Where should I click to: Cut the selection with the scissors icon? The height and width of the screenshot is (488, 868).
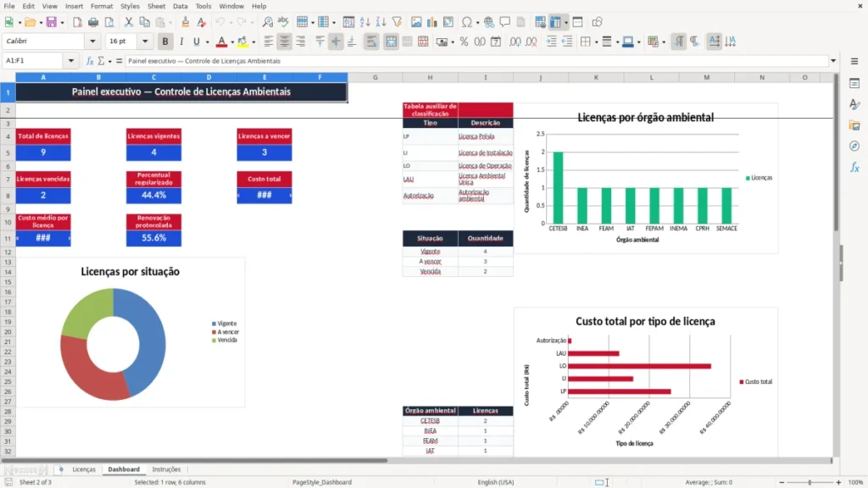129,22
